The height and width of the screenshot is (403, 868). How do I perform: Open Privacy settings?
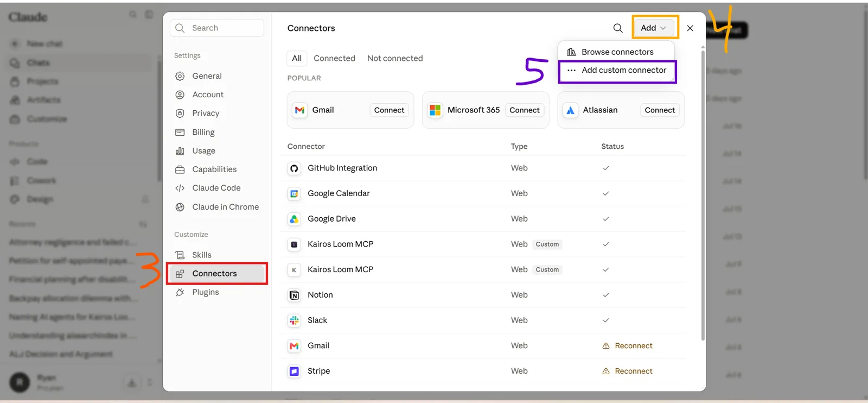[217, 113]
